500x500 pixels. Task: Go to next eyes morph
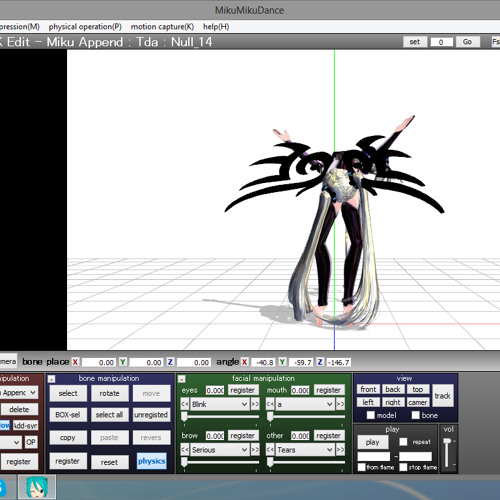[x=255, y=404]
